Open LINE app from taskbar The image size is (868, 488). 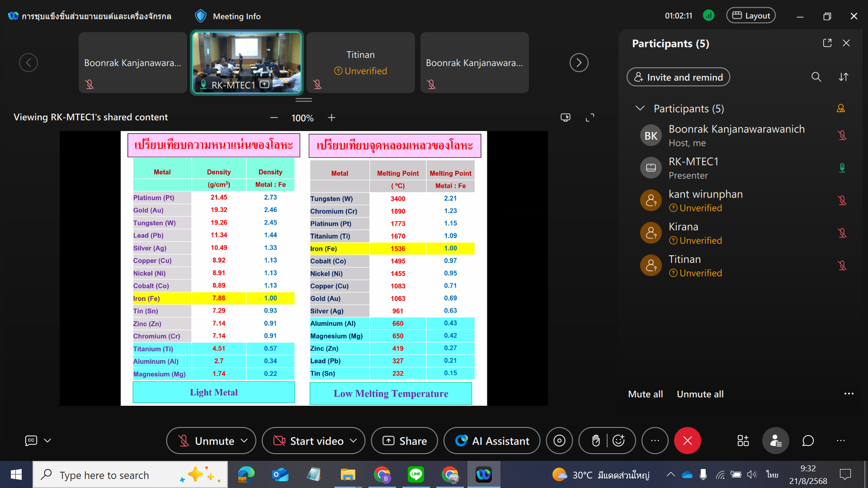point(415,474)
